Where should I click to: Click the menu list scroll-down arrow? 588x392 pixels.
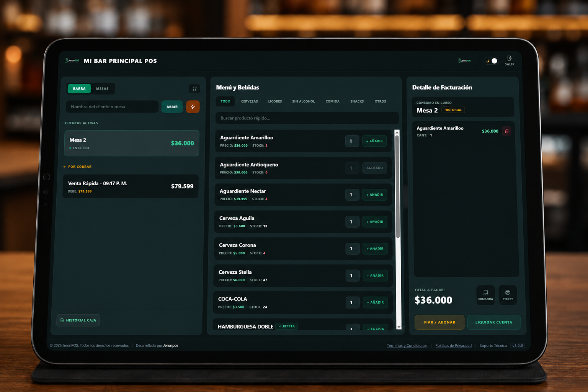pyautogui.click(x=399, y=327)
